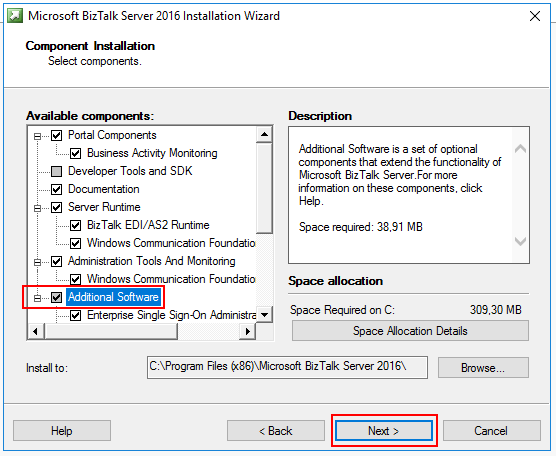This screenshot has width=556, height=456.
Task: Select the Additional Software tree item
Action: (x=113, y=297)
